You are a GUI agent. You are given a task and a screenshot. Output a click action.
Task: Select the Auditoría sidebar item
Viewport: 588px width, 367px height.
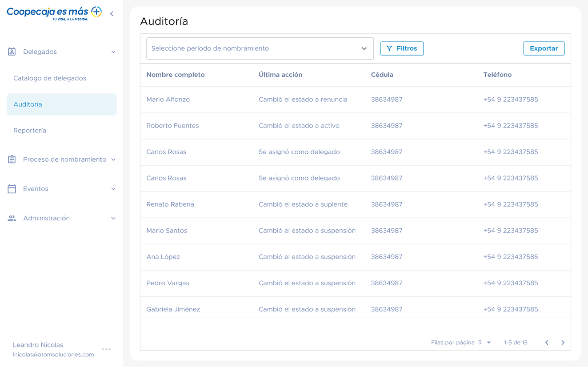(61, 104)
